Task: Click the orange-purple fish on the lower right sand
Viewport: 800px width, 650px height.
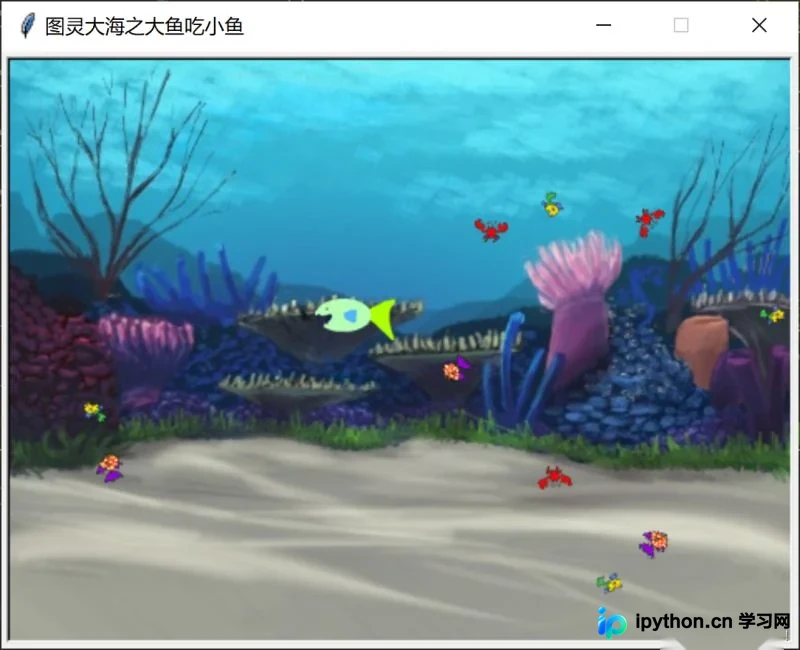Action: click(654, 543)
